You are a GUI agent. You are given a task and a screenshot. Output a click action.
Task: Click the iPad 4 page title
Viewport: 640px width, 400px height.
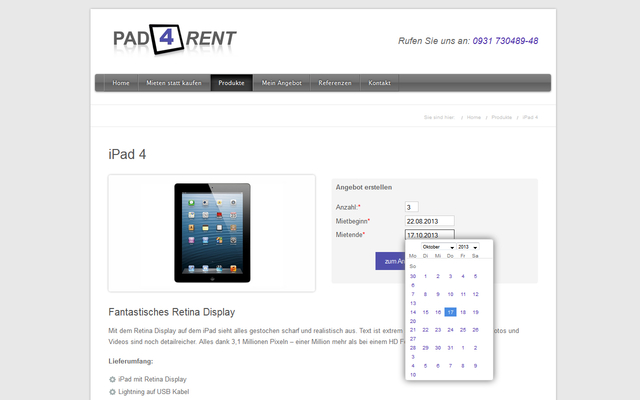coord(127,154)
